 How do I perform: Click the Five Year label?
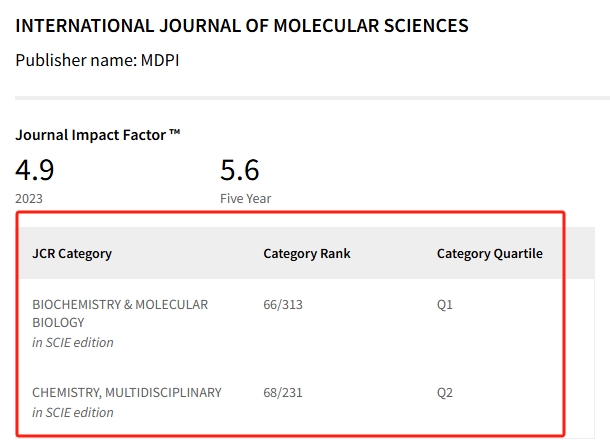click(245, 198)
